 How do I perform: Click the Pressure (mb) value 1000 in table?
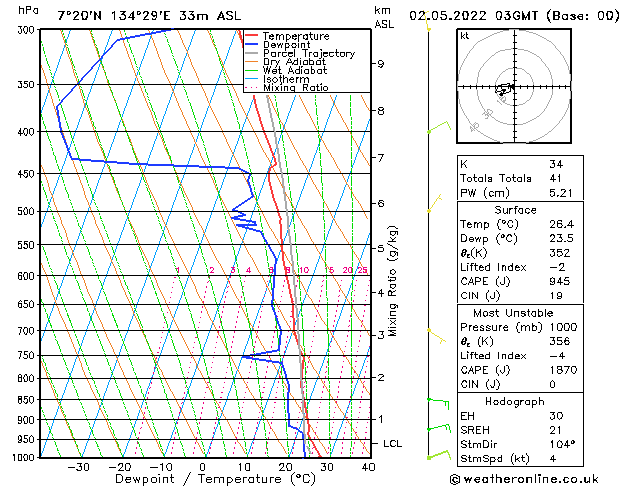click(x=564, y=327)
